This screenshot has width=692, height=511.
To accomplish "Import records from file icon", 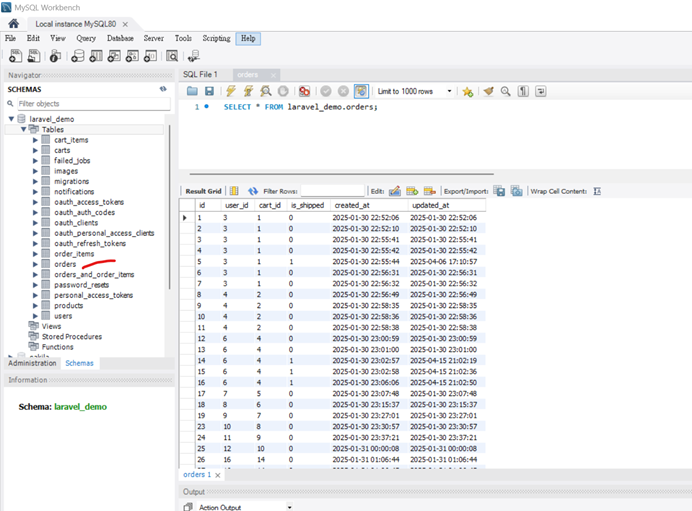I will point(516,191).
